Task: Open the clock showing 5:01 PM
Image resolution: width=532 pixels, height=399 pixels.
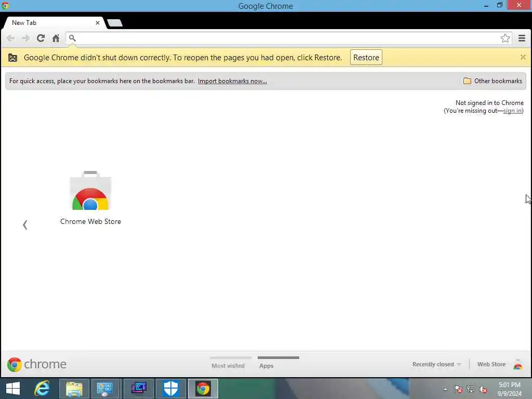Action: point(509,389)
